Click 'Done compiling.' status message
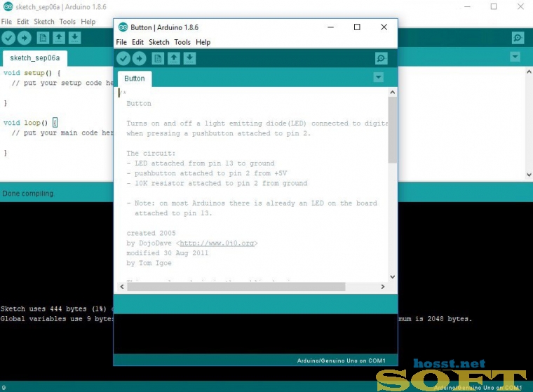533x392 pixels. pos(28,194)
